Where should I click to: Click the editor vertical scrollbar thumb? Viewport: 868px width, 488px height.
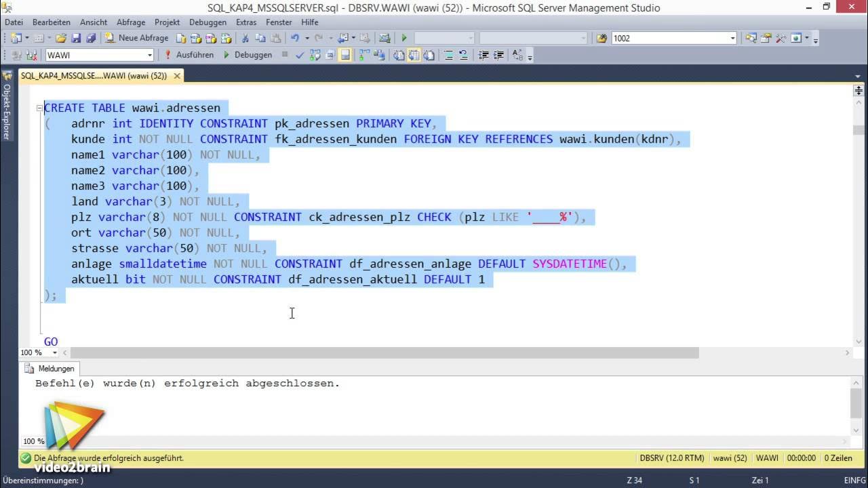tap(859, 130)
